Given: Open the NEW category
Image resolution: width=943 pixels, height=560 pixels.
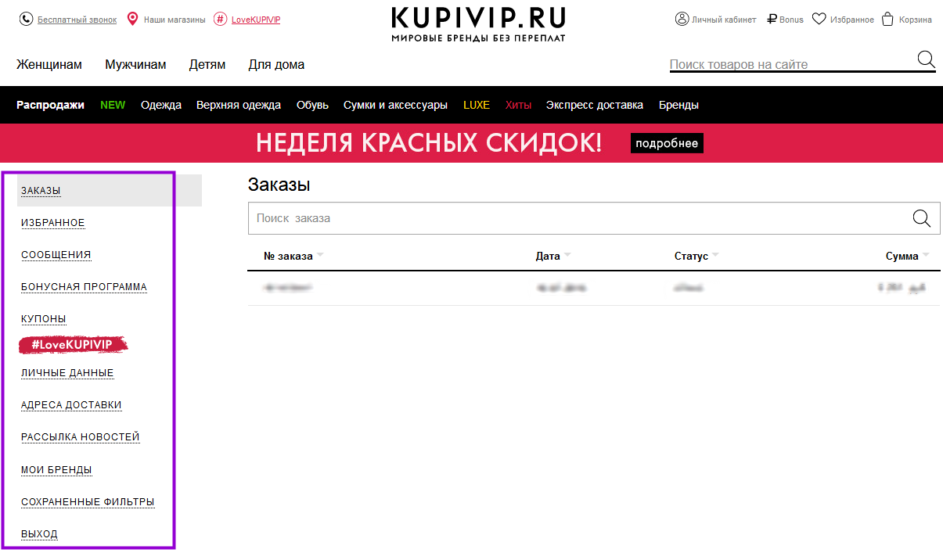Looking at the screenshot, I should [x=113, y=105].
